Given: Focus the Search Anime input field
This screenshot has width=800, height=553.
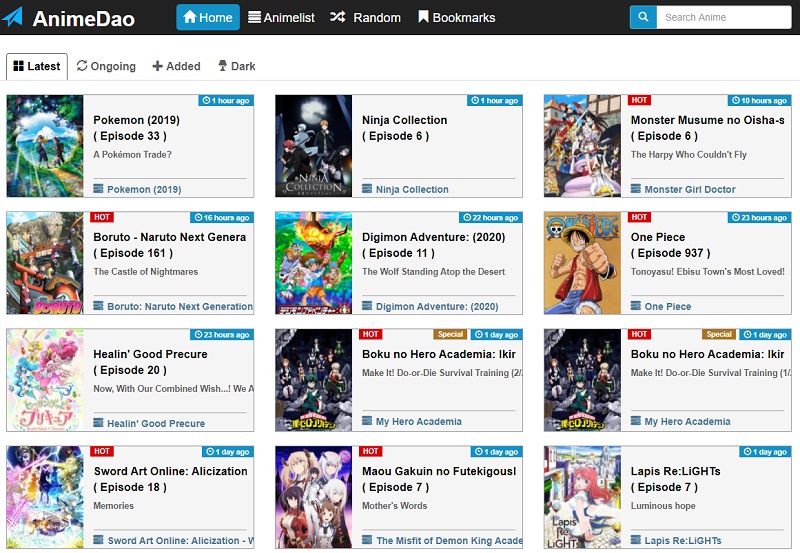Looking at the screenshot, I should 723,17.
